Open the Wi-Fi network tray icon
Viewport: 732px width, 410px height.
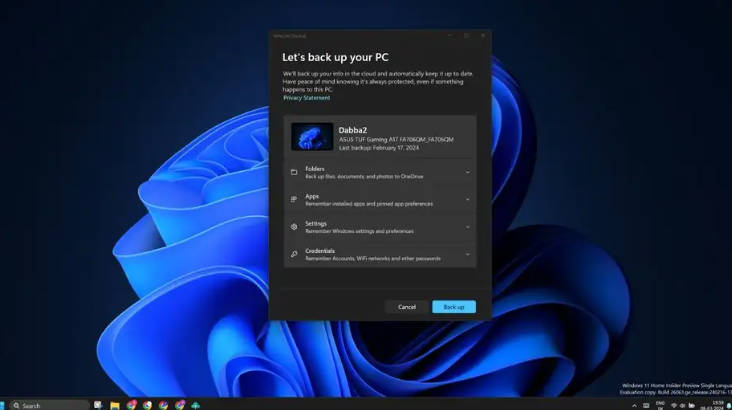coord(674,406)
